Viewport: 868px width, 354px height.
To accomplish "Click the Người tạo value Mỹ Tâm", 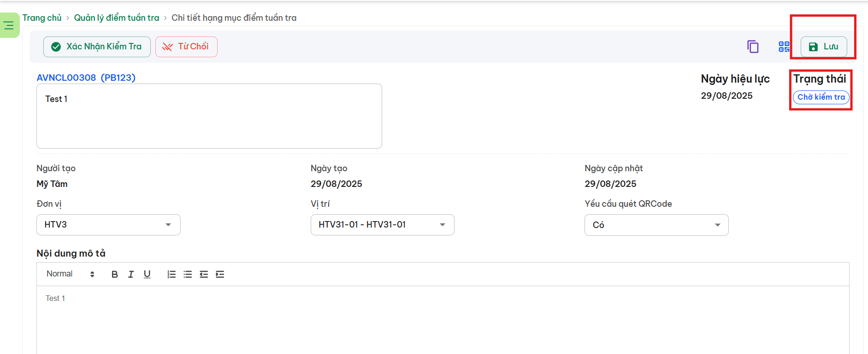I will (x=52, y=184).
